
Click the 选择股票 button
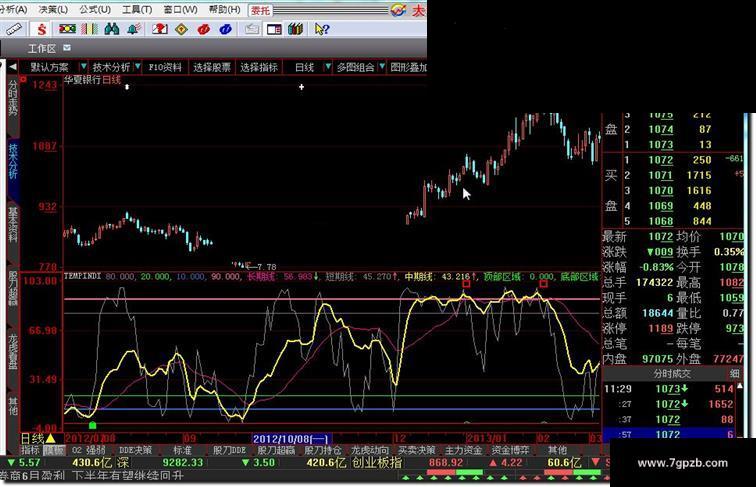tap(212, 67)
